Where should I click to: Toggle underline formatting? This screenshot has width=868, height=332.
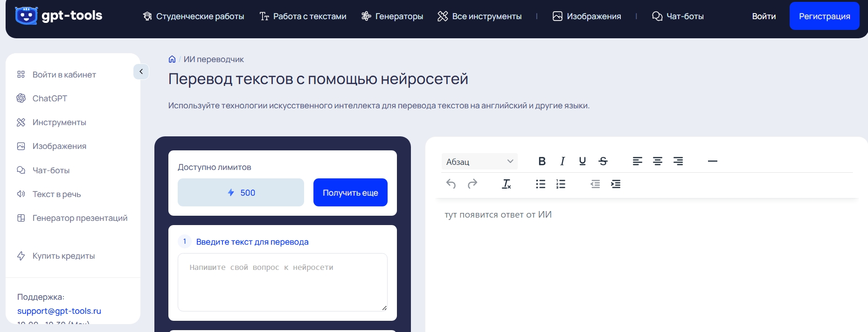583,161
